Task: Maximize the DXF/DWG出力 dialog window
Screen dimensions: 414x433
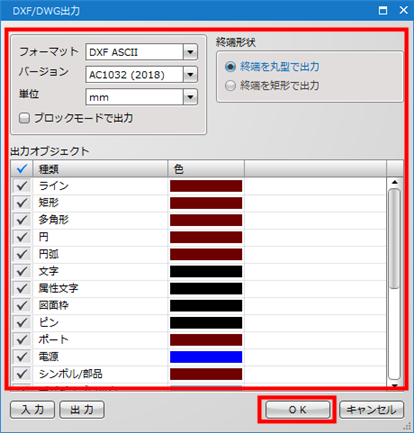Action: pyautogui.click(x=383, y=11)
